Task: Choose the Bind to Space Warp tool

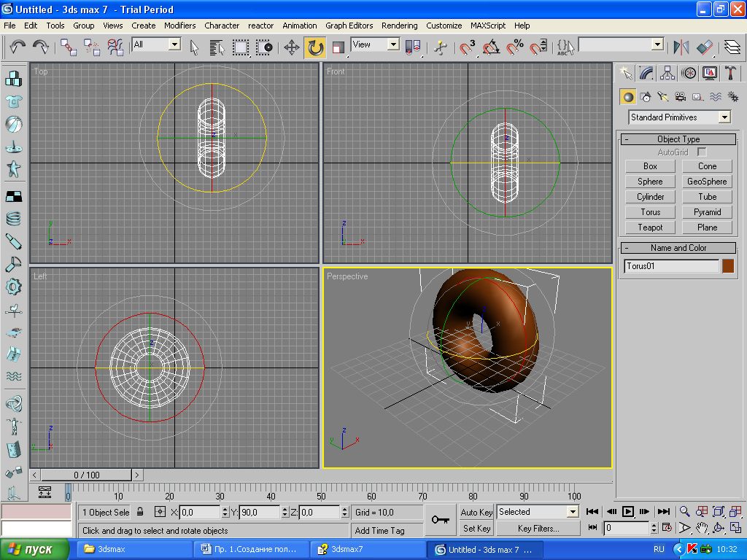Action: tap(115, 47)
